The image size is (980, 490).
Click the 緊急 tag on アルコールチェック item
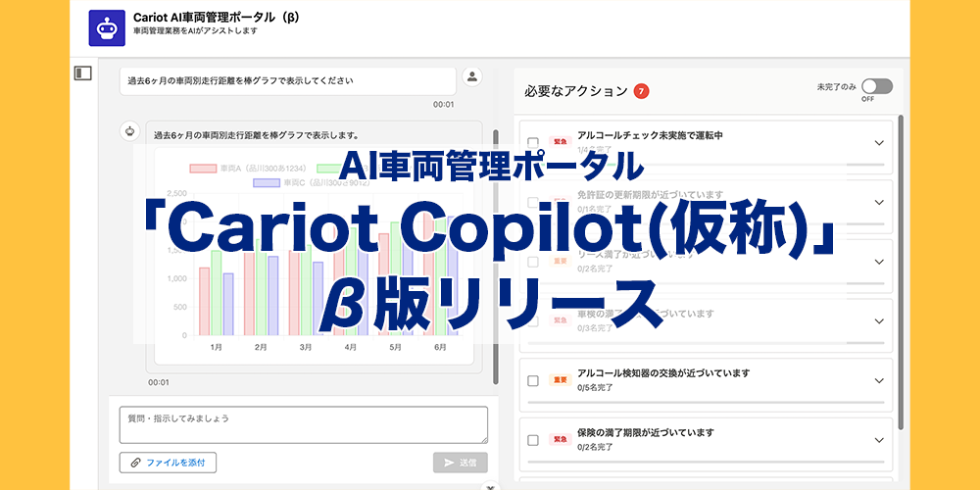click(560, 142)
